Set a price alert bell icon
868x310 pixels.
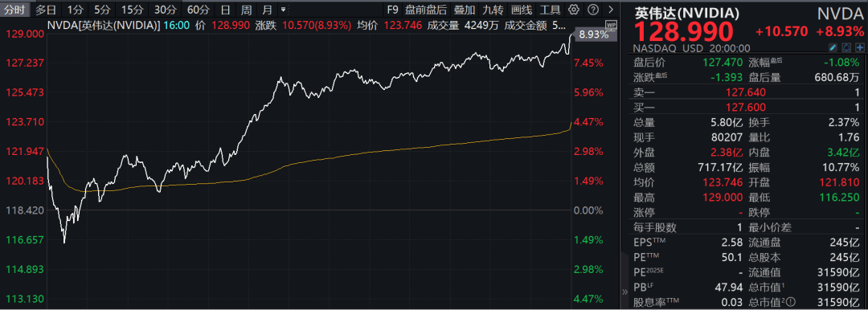[x=847, y=48]
